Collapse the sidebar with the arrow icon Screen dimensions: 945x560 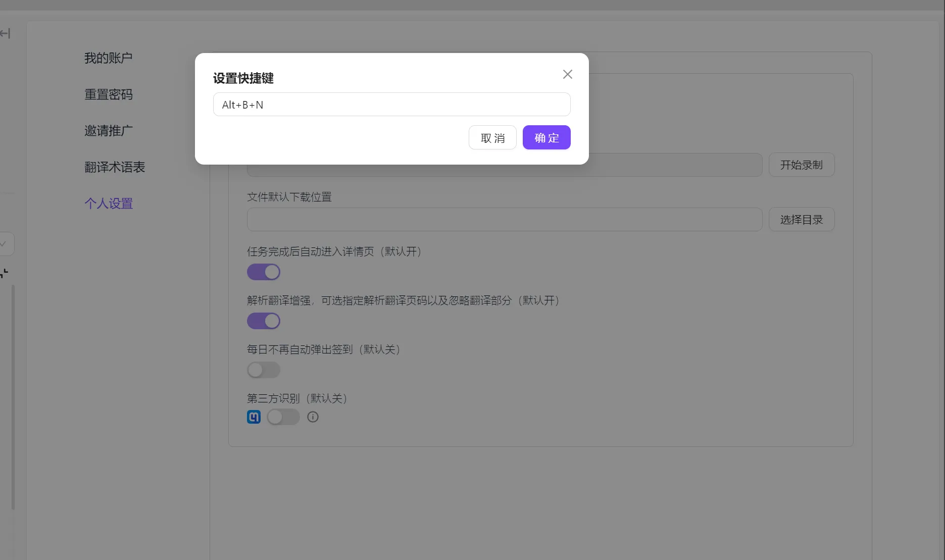tap(5, 33)
